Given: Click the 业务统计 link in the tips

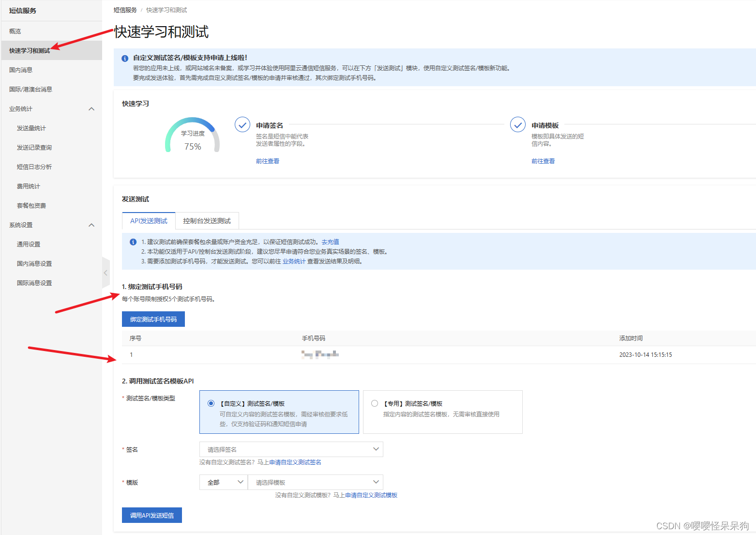Looking at the screenshot, I should pos(294,261).
